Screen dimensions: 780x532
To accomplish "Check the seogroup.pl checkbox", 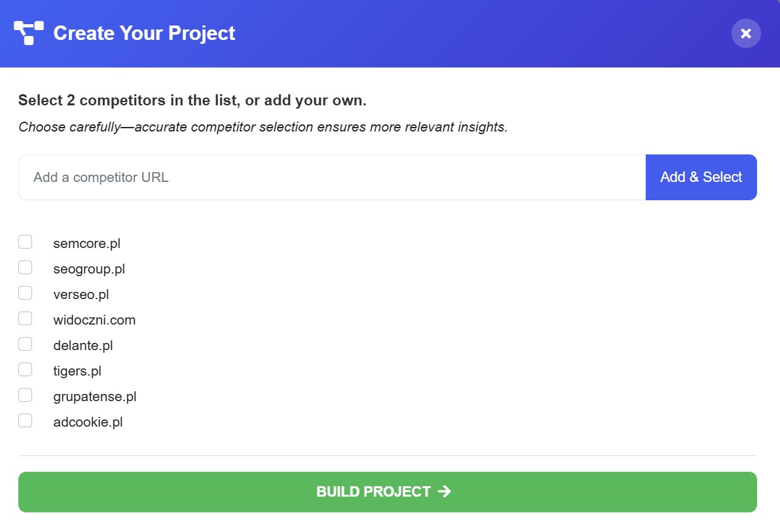I will pos(26,268).
